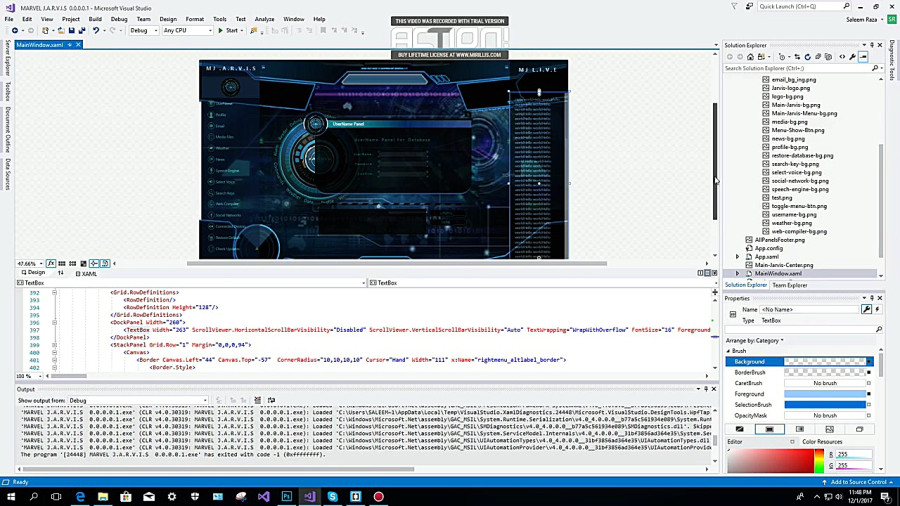Expand the MainWindow.xaml tree node
This screenshot has height=506, width=900.
(738, 274)
